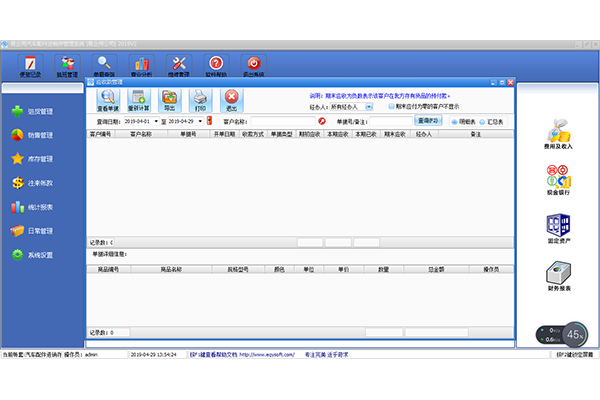
Task: Open 进货管理 green plus sidebar item
Action: point(32,111)
